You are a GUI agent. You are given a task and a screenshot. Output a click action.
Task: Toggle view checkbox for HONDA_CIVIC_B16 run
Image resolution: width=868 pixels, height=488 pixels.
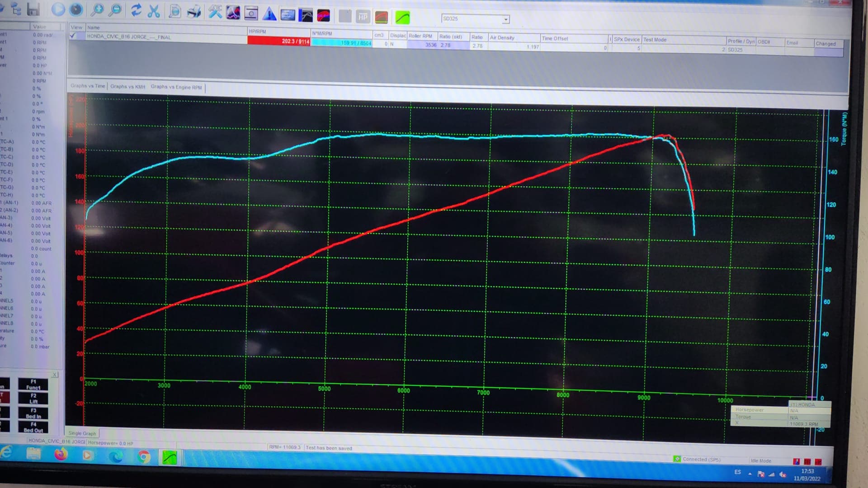73,36
